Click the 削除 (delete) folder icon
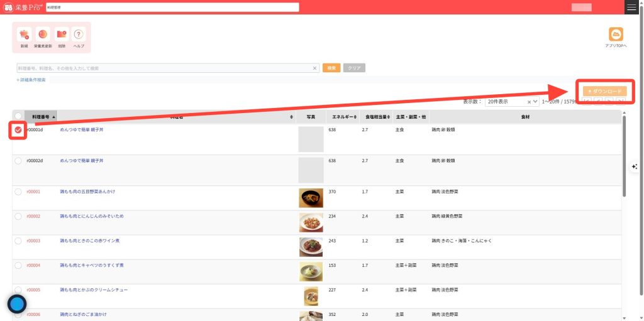Image resolution: width=644 pixels, height=321 pixels. point(61,35)
